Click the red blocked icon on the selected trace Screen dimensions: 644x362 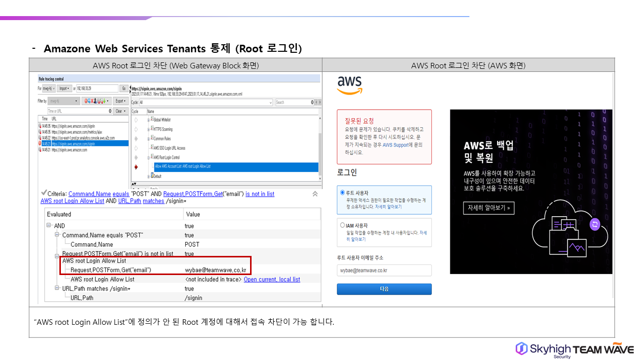40,143
